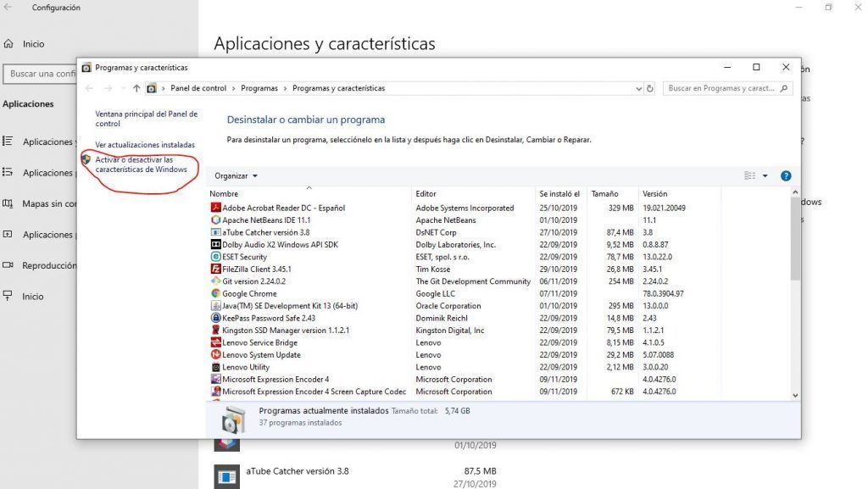Click the Kingston SSD Manager icon
The height and width of the screenshot is (489, 868).
(x=216, y=330)
